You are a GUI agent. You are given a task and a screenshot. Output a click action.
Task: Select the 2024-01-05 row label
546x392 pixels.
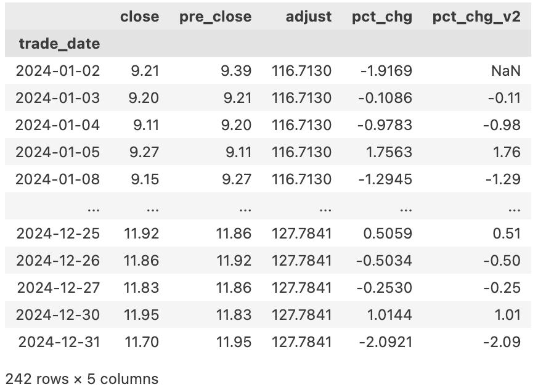click(x=57, y=152)
